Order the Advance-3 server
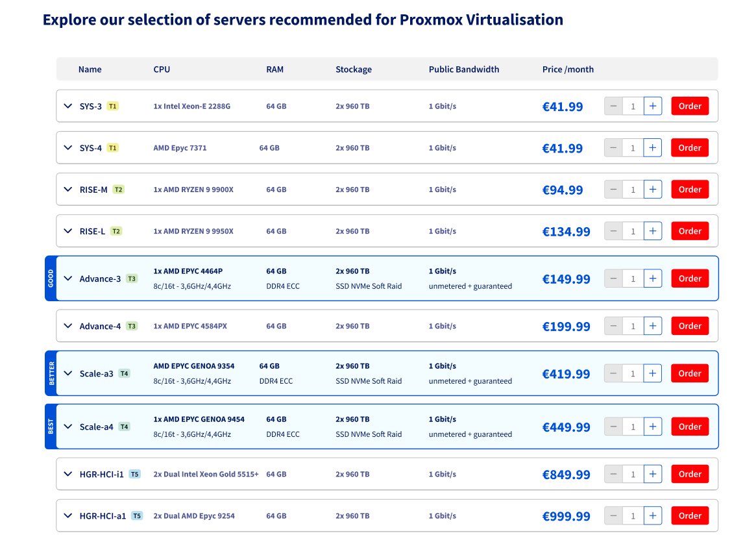Screen dimensions: 756x557 pos(690,278)
